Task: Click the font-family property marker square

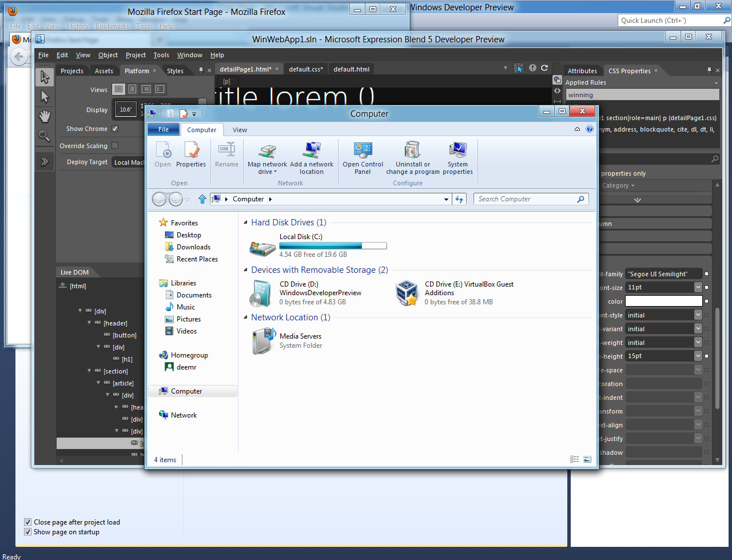Action: pyautogui.click(x=707, y=274)
